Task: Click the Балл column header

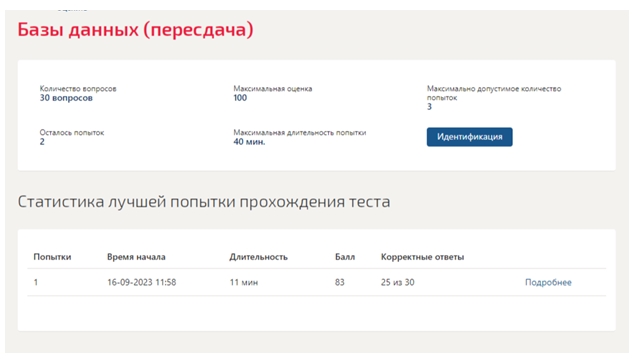Action: click(345, 257)
